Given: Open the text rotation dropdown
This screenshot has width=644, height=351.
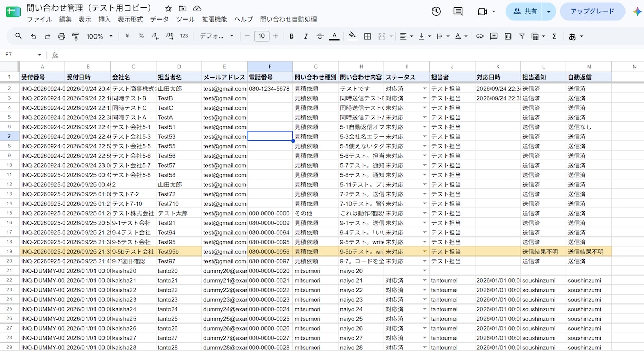Looking at the screenshot, I should coord(461,36).
